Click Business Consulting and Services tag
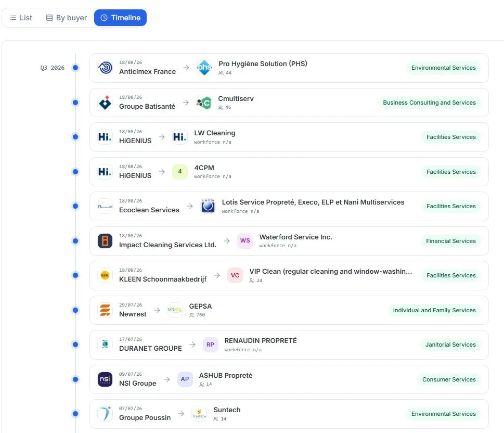 pos(429,103)
